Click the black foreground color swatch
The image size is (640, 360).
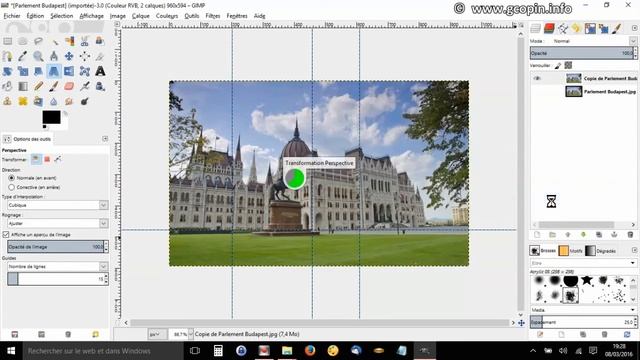pos(51,117)
